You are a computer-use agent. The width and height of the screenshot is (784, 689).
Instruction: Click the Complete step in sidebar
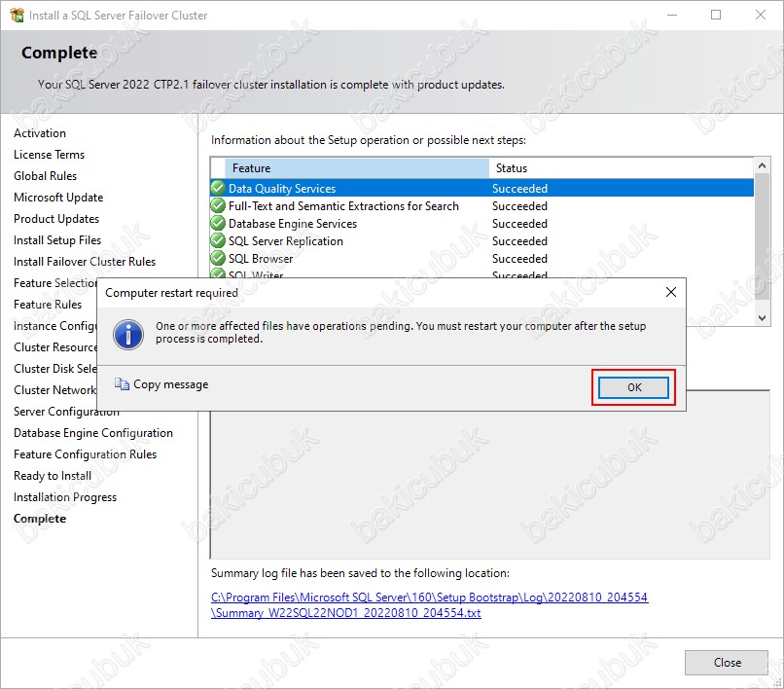click(40, 519)
